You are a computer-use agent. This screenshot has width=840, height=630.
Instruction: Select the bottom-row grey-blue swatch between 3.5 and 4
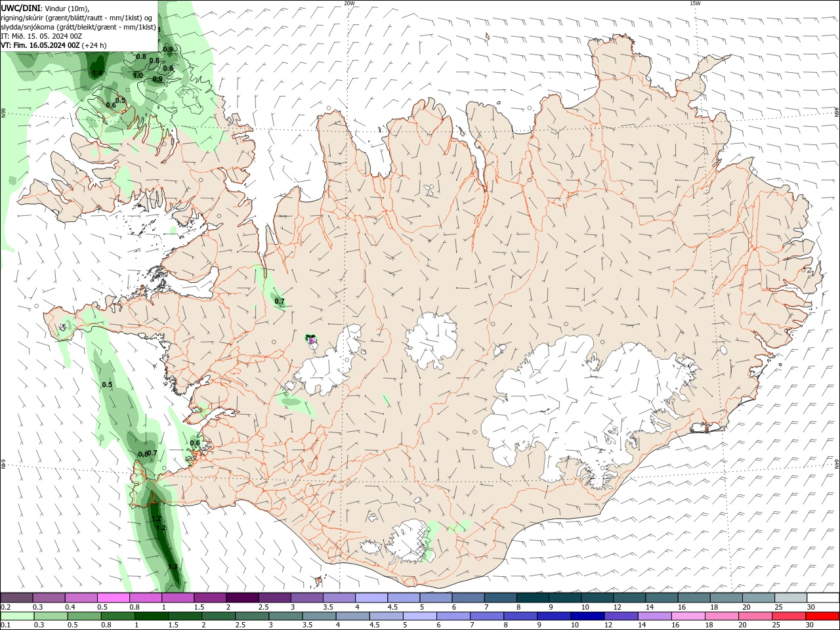point(320,616)
